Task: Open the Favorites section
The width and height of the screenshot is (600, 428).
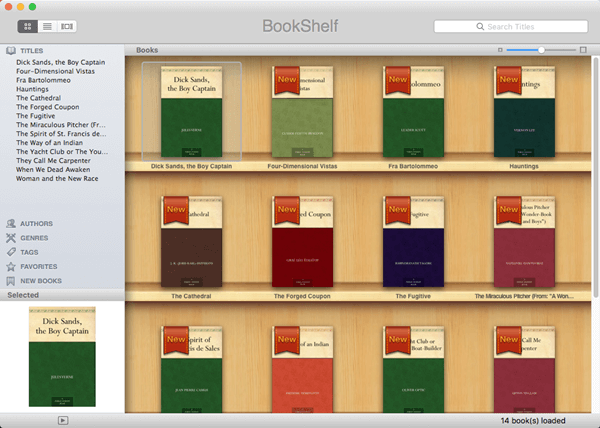Action: coord(39,267)
